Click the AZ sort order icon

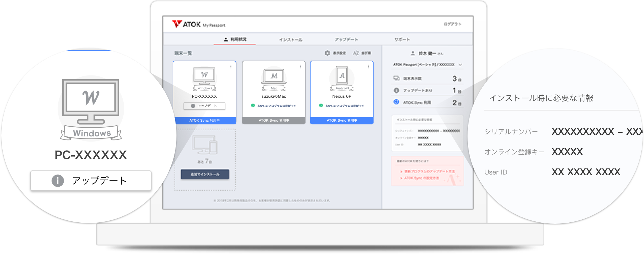356,53
